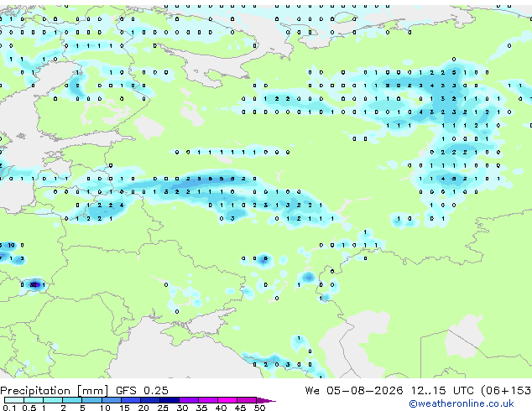
Task: Select the 'We 05-08-2026 12..15 UTC' timestamp text
Action: [389, 391]
